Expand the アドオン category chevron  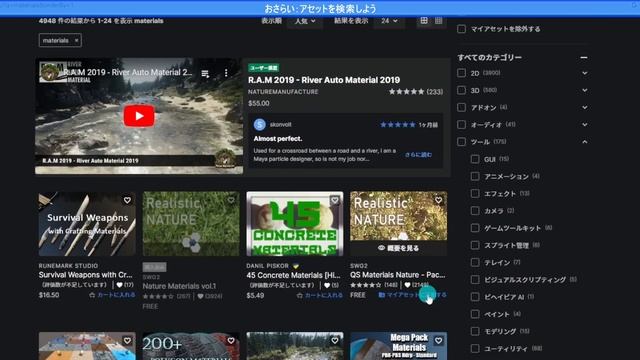click(584, 107)
